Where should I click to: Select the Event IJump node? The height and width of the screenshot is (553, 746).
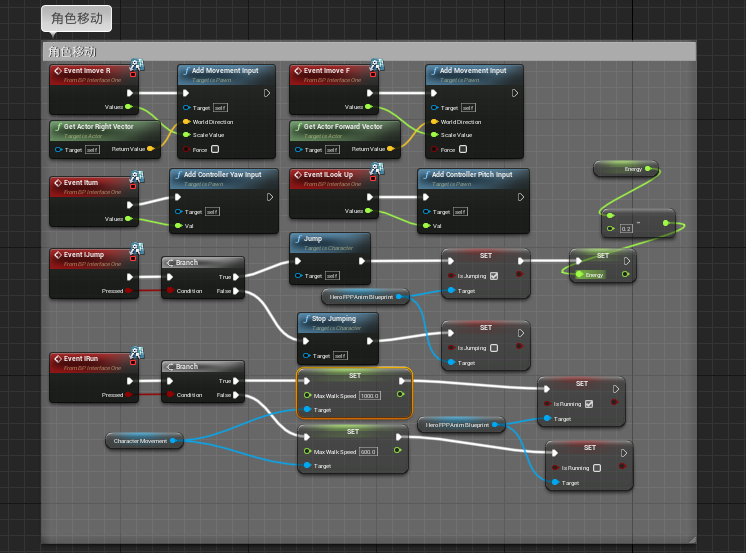tap(94, 274)
